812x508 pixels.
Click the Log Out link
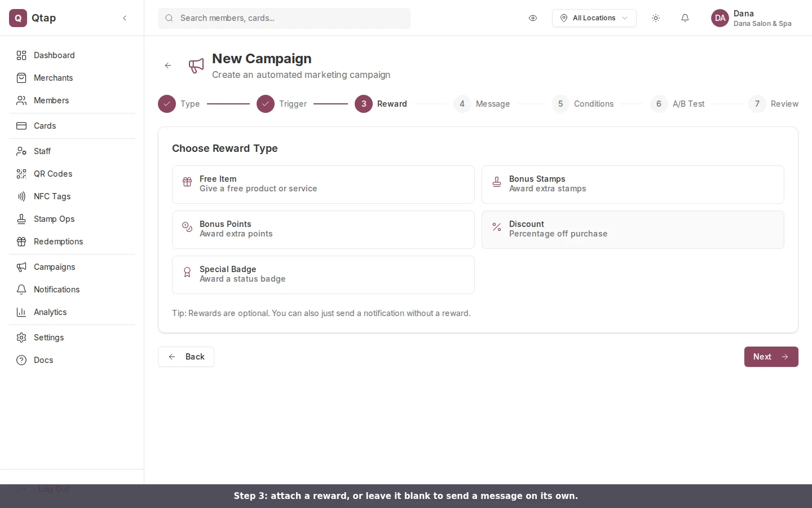pyautogui.click(x=54, y=489)
